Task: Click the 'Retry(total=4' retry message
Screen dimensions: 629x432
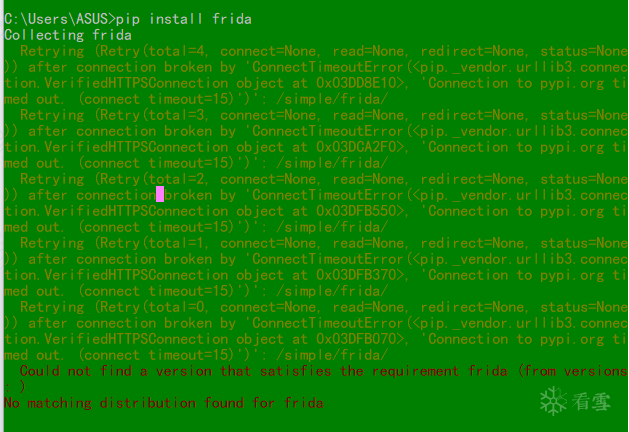Action: pyautogui.click(x=148, y=51)
